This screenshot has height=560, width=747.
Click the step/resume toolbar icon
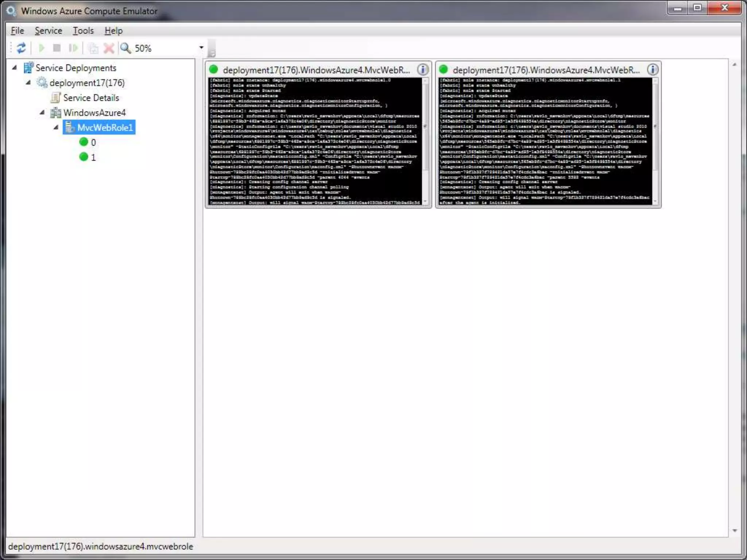73,48
